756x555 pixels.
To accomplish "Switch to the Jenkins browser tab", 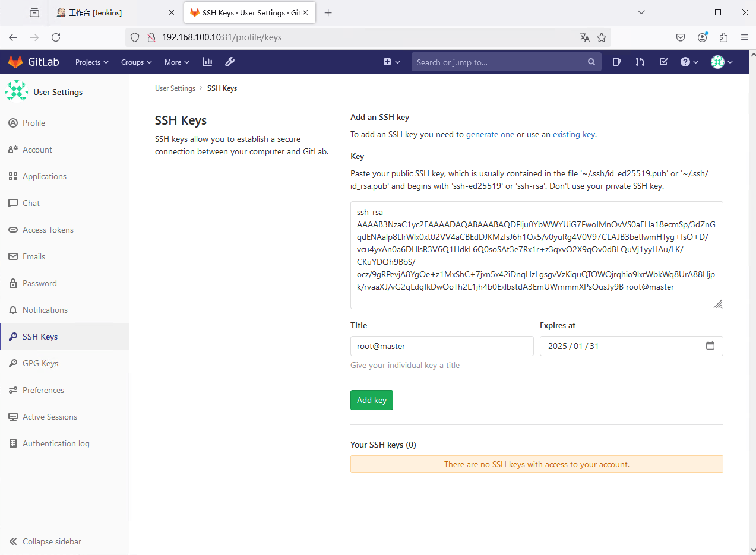I will coord(113,12).
